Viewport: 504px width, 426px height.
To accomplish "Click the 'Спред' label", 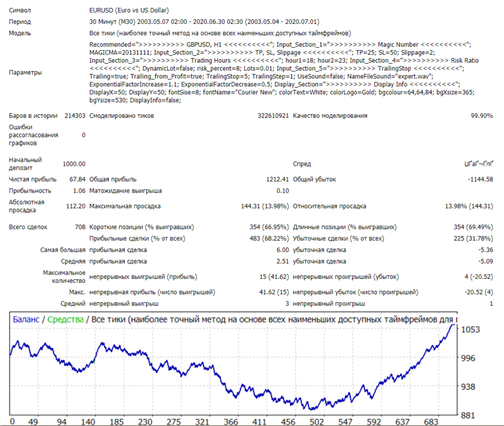I will tap(302, 164).
